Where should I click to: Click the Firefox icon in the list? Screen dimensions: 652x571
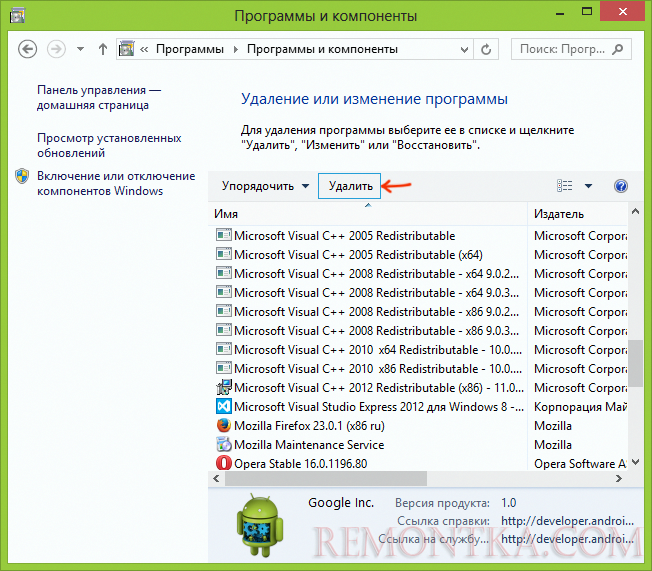(224, 425)
